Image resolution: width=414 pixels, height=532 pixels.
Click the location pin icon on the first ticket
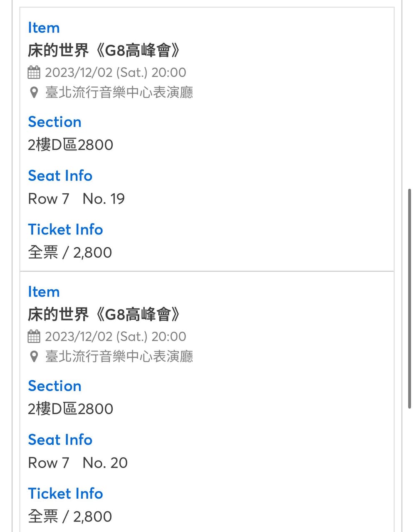(x=34, y=92)
